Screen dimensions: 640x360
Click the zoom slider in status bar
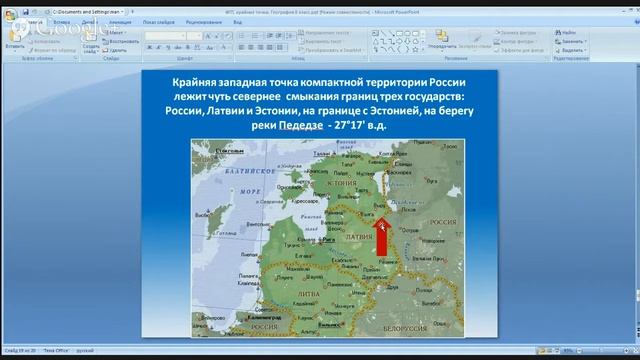[602, 351]
